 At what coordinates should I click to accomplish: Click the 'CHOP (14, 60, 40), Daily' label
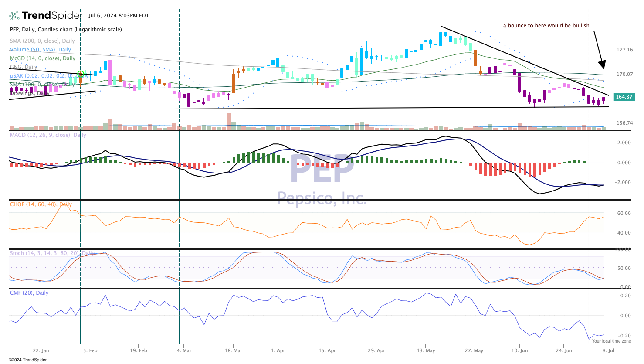[x=41, y=204]
